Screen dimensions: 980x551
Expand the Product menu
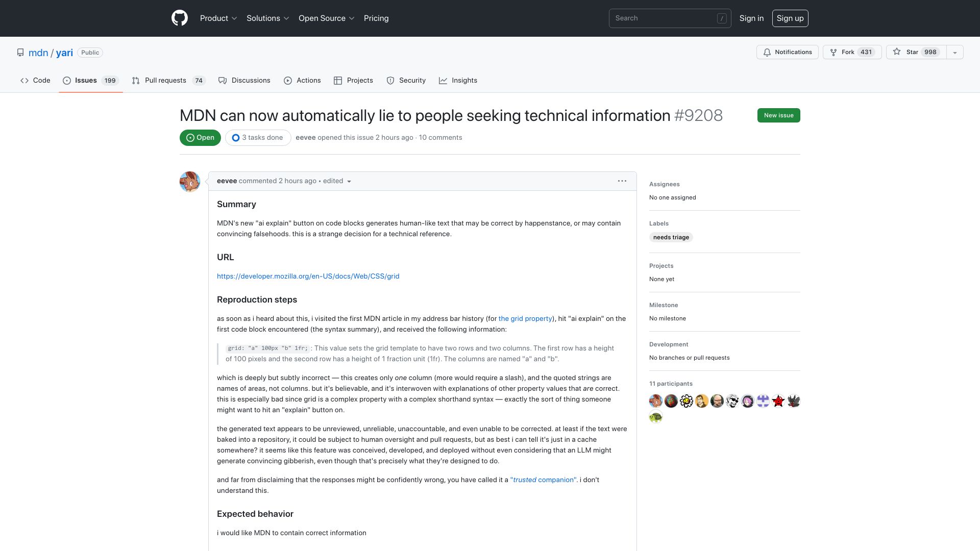(x=218, y=18)
